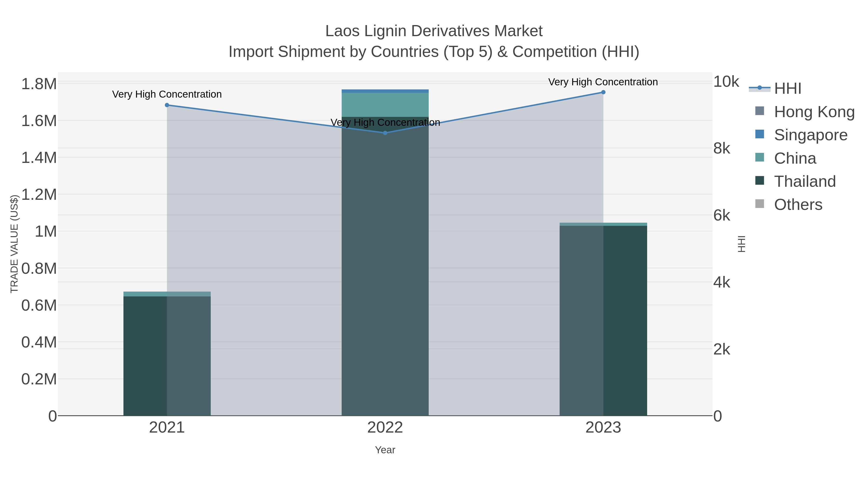Click the 1.4M left axis tick
The image size is (868, 488).
39,158
